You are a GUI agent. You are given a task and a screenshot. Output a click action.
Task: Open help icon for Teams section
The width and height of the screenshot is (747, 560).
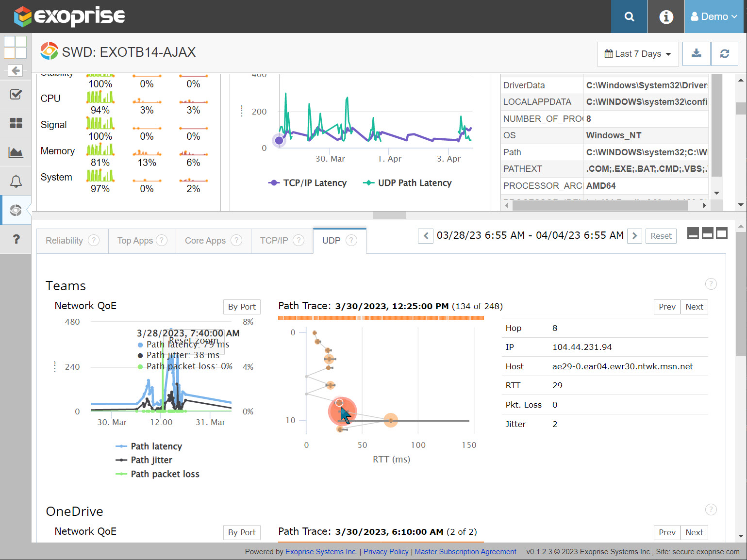tap(711, 284)
